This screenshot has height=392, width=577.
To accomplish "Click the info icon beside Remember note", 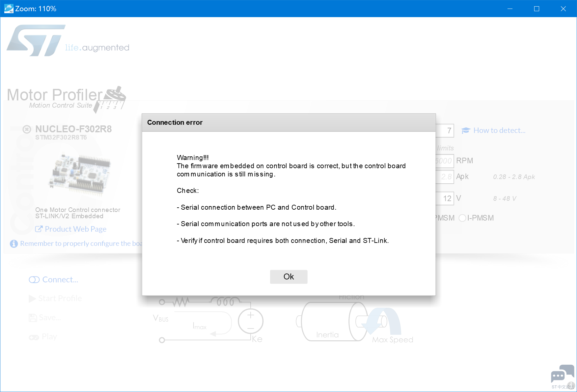I will [x=14, y=244].
